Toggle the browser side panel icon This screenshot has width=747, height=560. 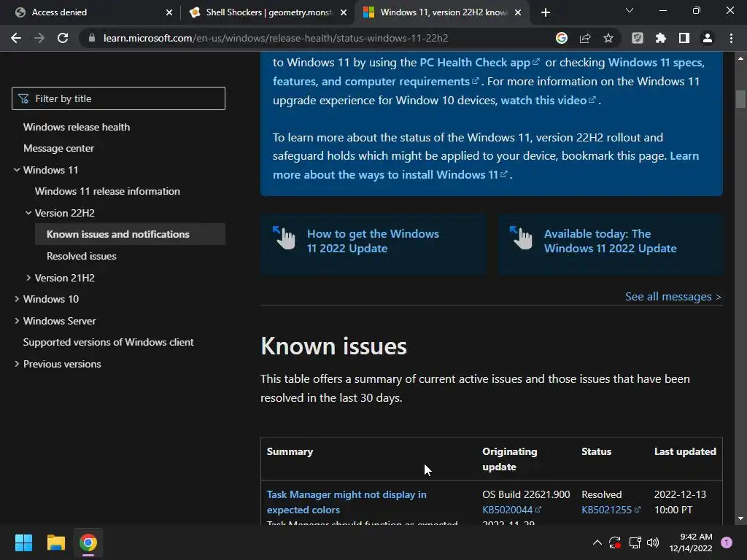click(x=684, y=38)
